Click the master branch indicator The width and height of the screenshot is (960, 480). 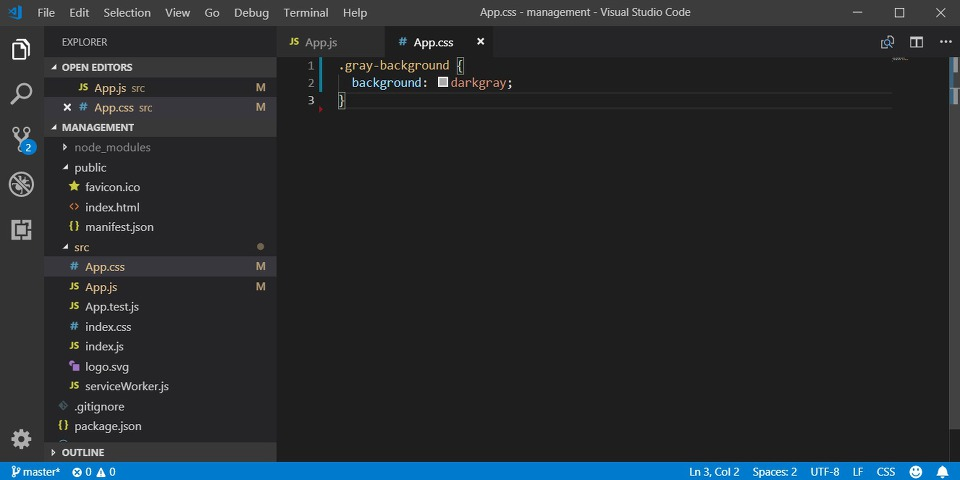35,472
